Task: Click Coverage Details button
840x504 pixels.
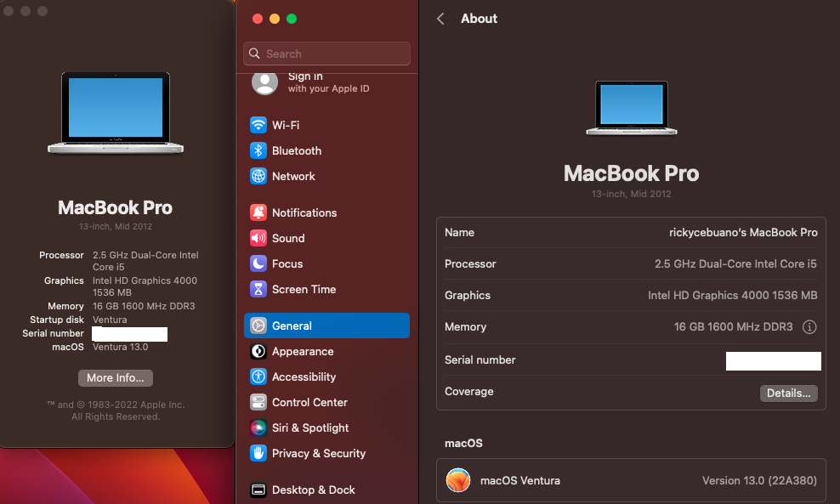Action: point(789,394)
